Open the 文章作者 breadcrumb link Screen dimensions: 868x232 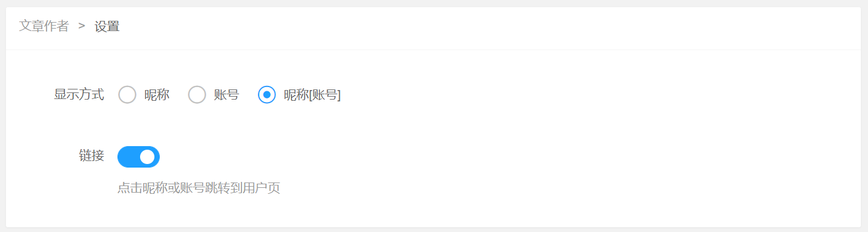pos(44,26)
